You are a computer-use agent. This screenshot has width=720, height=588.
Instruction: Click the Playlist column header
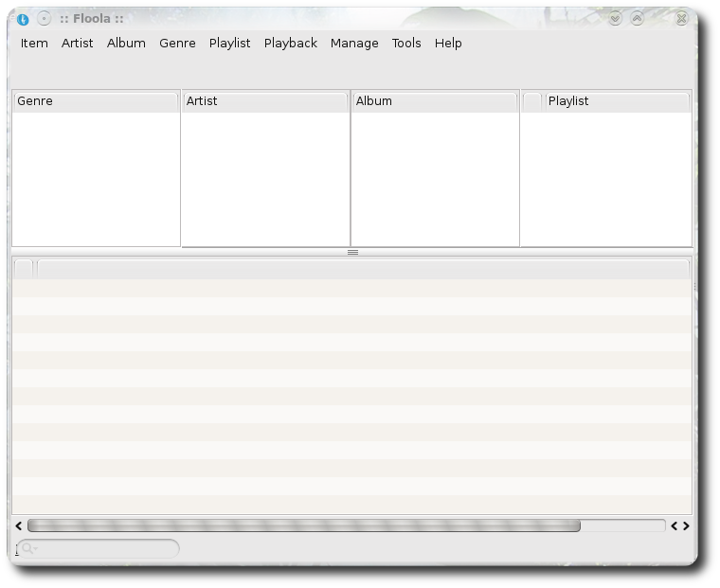(617, 101)
